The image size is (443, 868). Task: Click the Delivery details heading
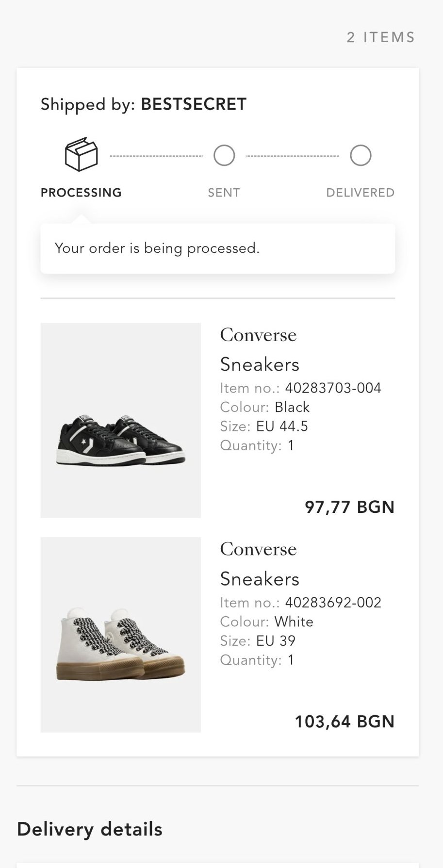tap(90, 829)
